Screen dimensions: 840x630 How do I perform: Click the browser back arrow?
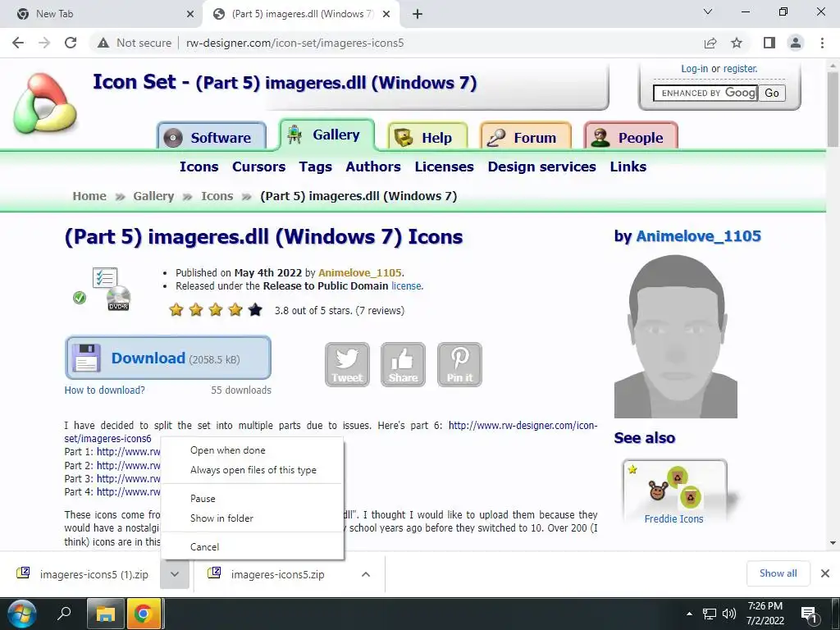click(18, 43)
